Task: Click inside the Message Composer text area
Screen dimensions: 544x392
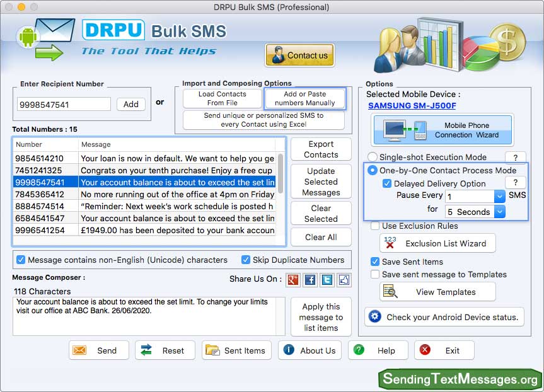Action: [x=149, y=316]
